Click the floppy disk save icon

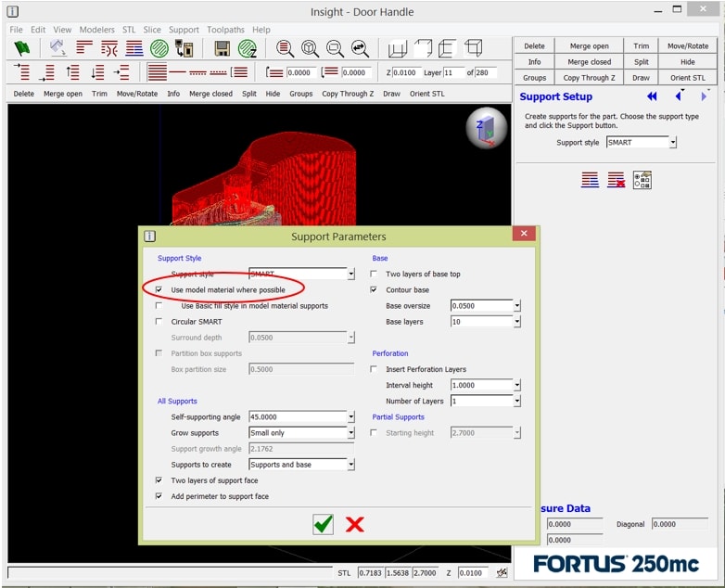click(x=223, y=49)
